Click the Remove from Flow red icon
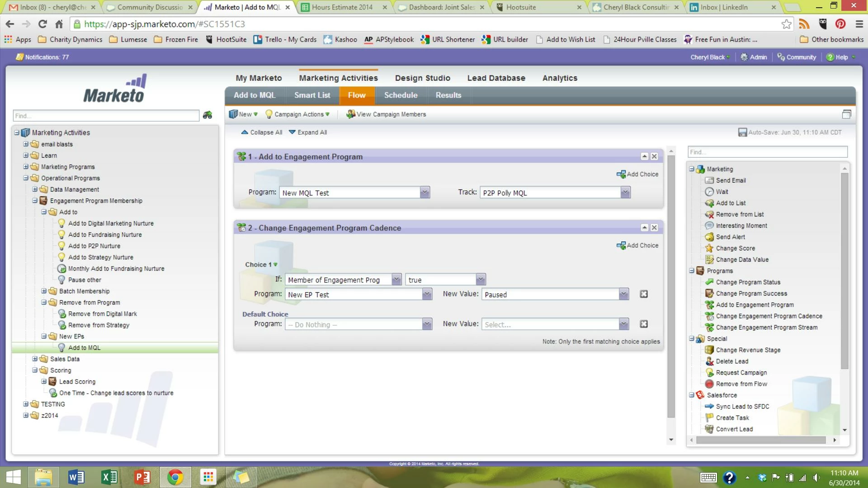The height and width of the screenshot is (488, 868). tap(709, 384)
